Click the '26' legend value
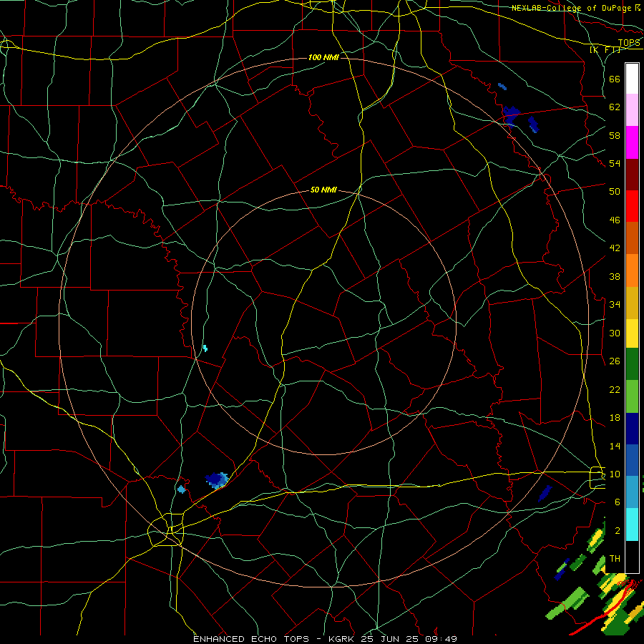Viewport: 644px width, 644px height. [x=615, y=361]
